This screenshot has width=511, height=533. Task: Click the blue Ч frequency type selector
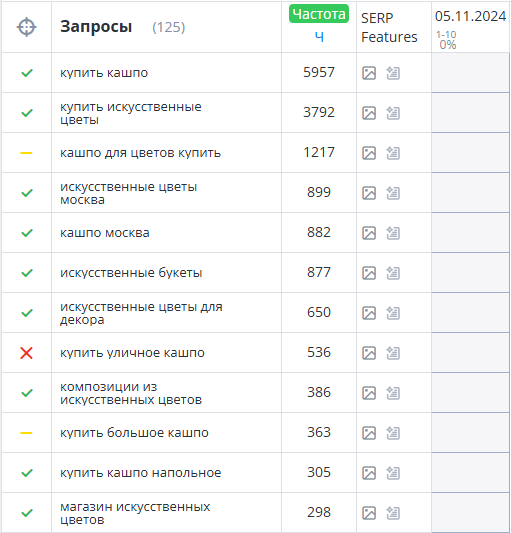coord(319,37)
